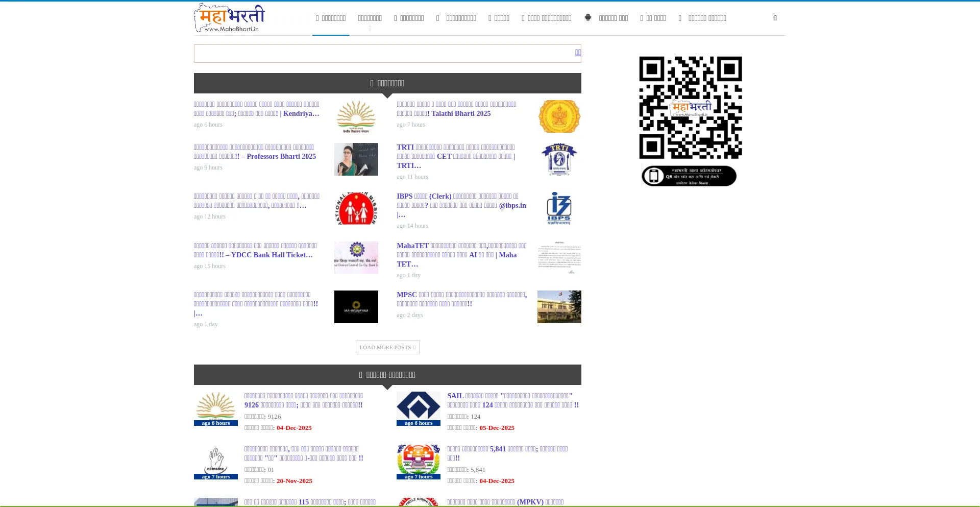980x507 pixels.
Task: Open the SAIL 124 posts recruitment link
Action: tap(512, 400)
